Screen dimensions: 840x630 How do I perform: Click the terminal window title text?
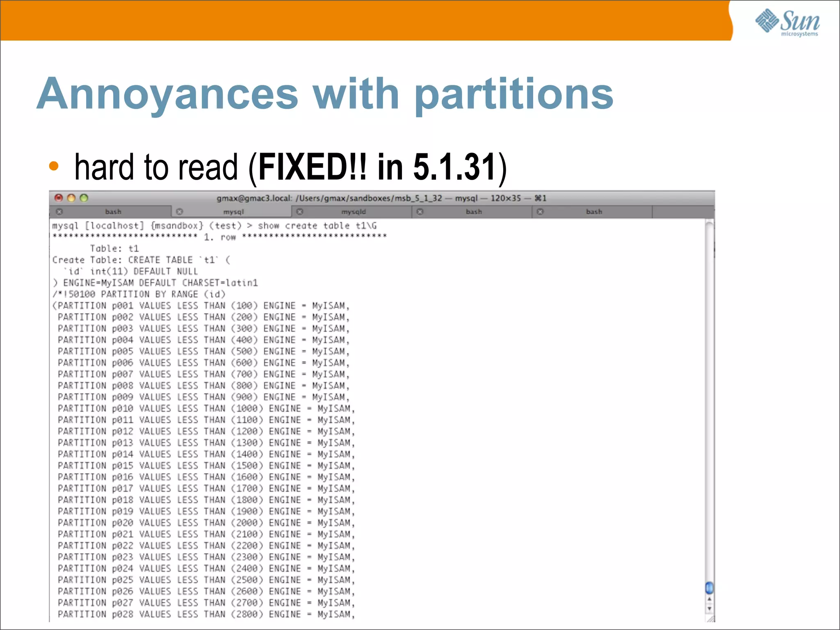(381, 198)
